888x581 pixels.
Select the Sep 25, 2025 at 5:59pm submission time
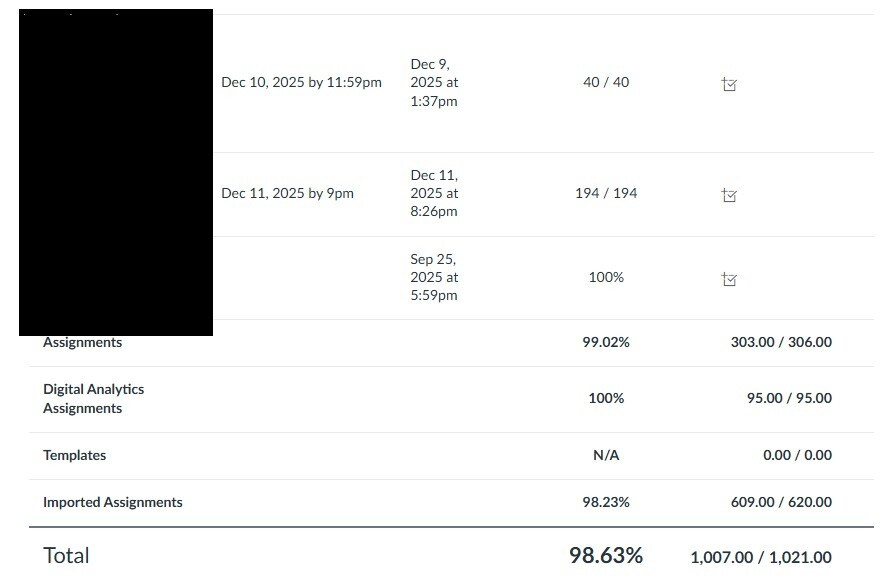tap(434, 277)
